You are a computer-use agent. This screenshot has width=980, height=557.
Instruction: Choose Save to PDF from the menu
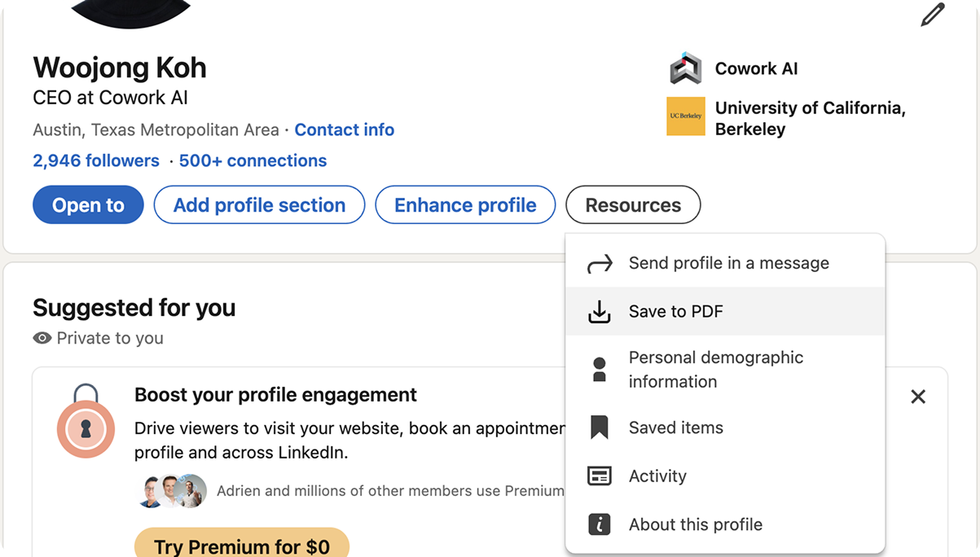725,311
